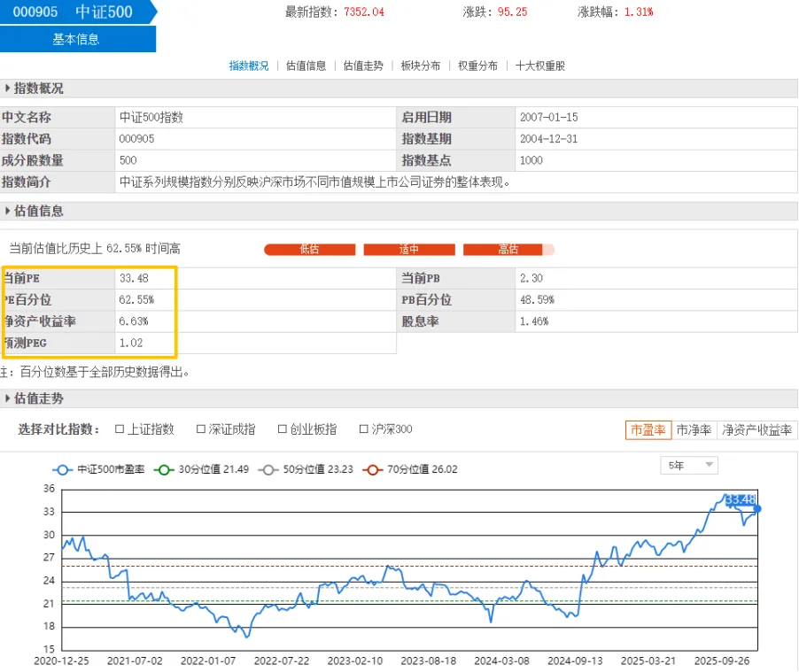
Task: Toggle the gray 50分位值 legend marker
Action: click(x=267, y=469)
